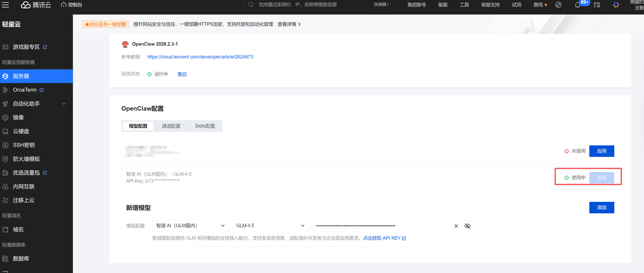This screenshot has height=273, width=644.
Task: Click the 游戏服专区 external link icon
Action: tap(45, 47)
